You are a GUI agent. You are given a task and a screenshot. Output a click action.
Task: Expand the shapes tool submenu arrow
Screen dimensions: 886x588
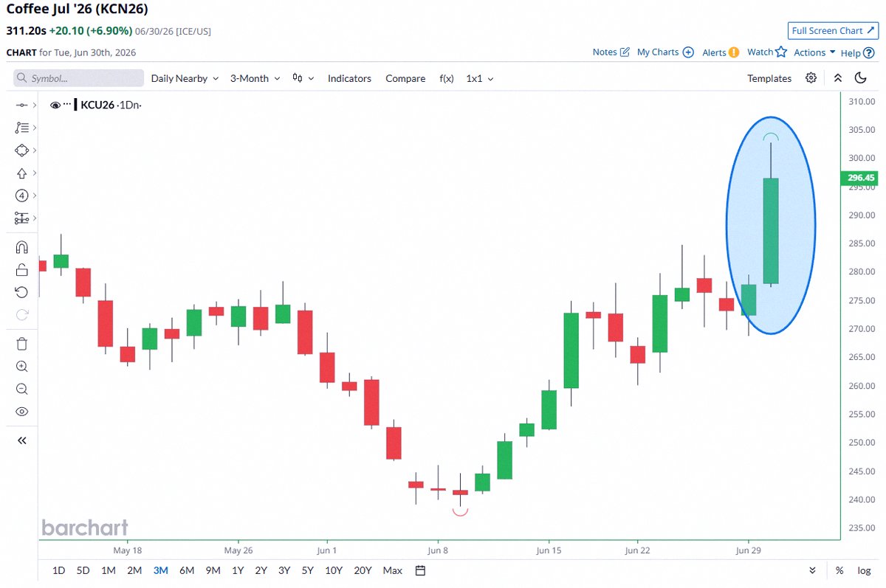[x=35, y=151]
